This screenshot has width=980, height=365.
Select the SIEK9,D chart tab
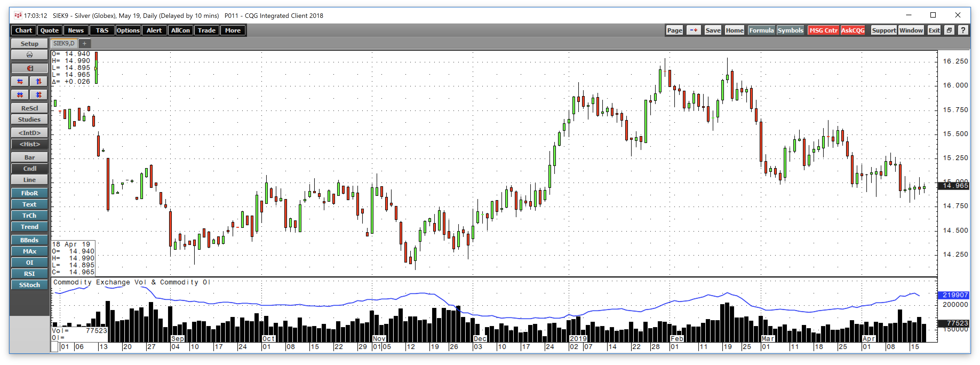pos(64,43)
